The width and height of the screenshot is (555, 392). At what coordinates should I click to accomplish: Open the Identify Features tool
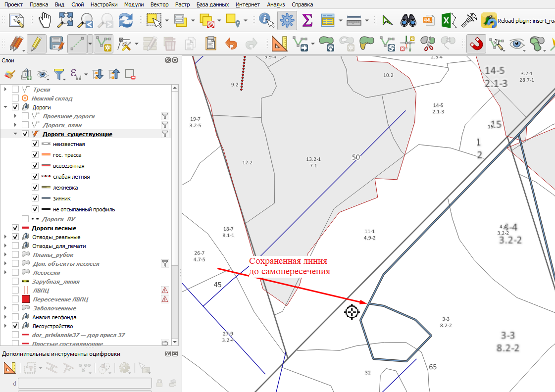click(266, 20)
